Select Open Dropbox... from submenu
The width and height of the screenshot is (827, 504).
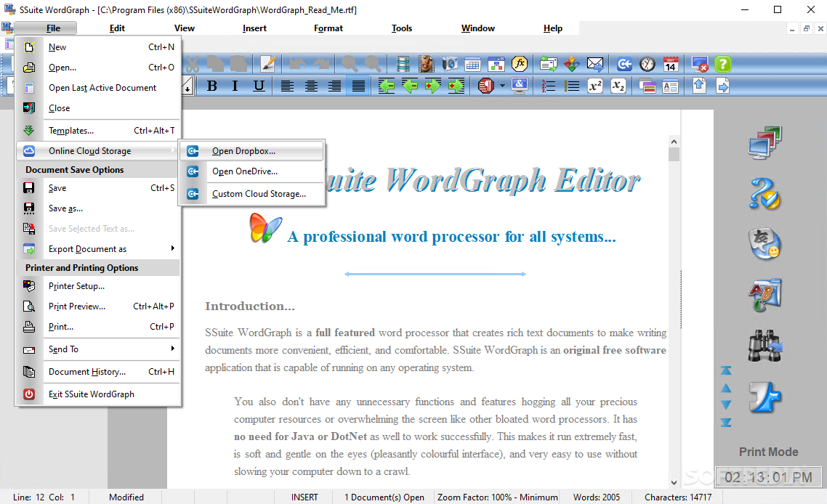coord(251,151)
